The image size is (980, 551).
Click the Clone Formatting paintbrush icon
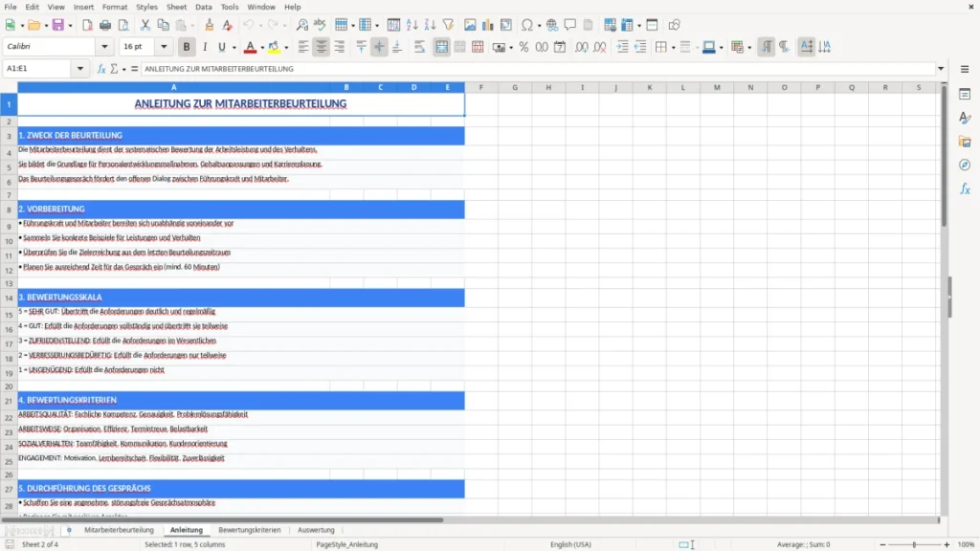210,25
